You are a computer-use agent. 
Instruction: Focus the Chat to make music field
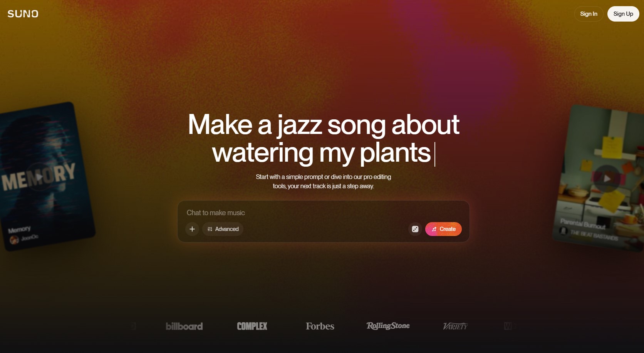(x=324, y=212)
